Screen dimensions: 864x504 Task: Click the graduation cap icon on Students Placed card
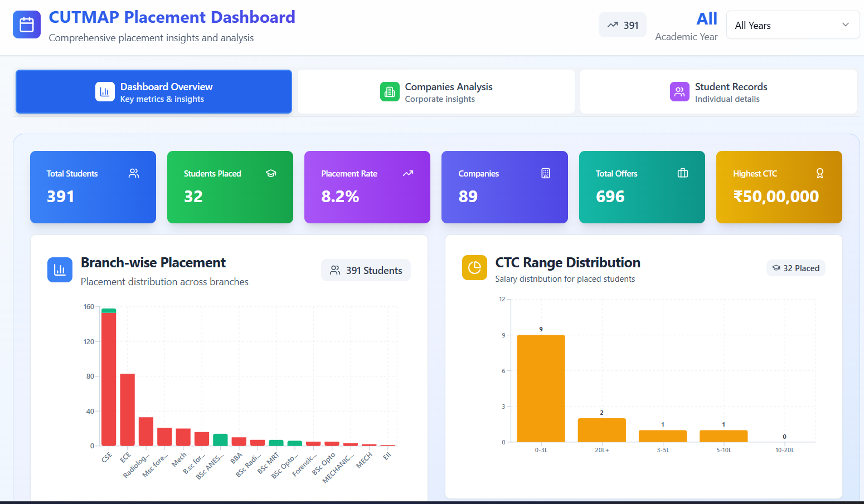coord(271,173)
